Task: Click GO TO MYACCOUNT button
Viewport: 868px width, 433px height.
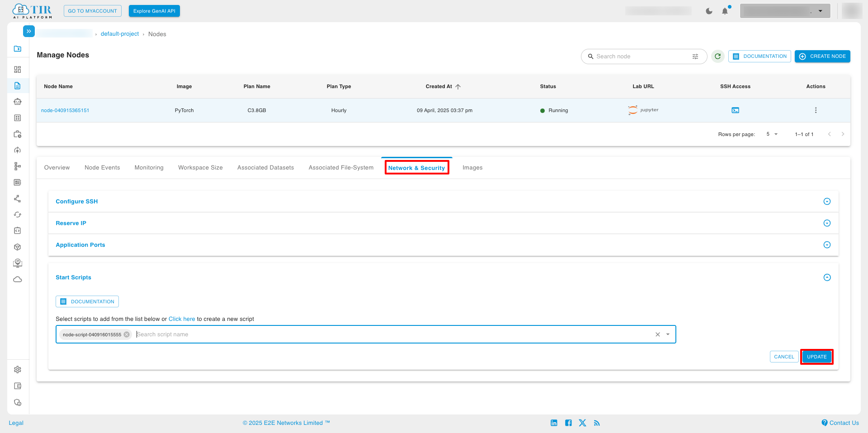Action: point(93,11)
